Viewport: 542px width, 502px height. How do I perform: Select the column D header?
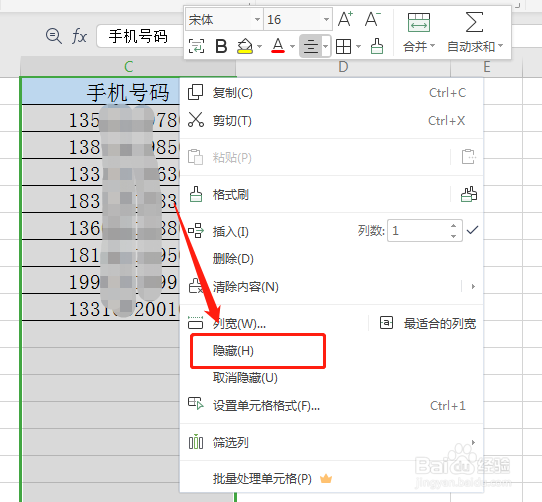343,67
